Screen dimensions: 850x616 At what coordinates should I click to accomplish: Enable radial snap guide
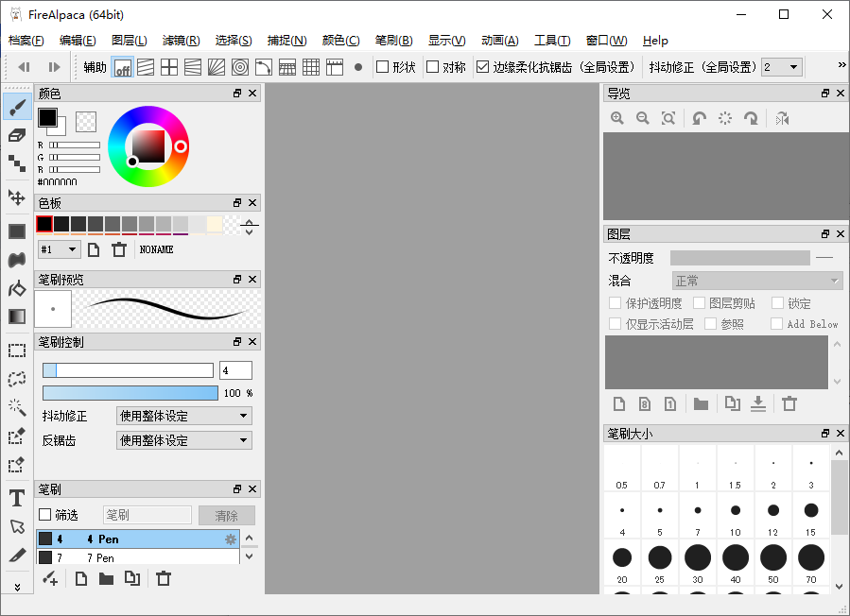coord(217,67)
